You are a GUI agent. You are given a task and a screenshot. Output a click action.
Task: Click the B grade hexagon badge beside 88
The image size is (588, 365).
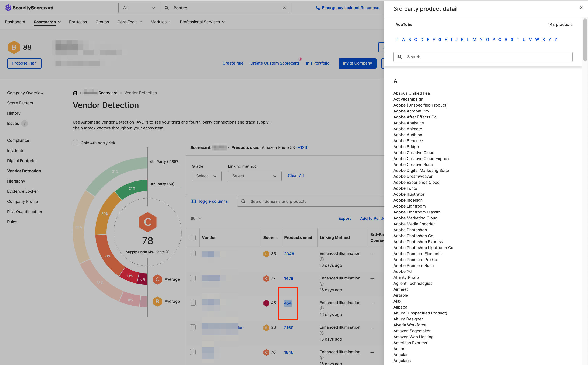(x=14, y=47)
